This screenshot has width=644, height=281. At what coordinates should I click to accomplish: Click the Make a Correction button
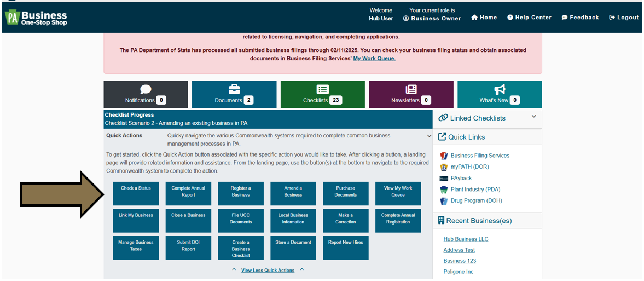click(346, 221)
